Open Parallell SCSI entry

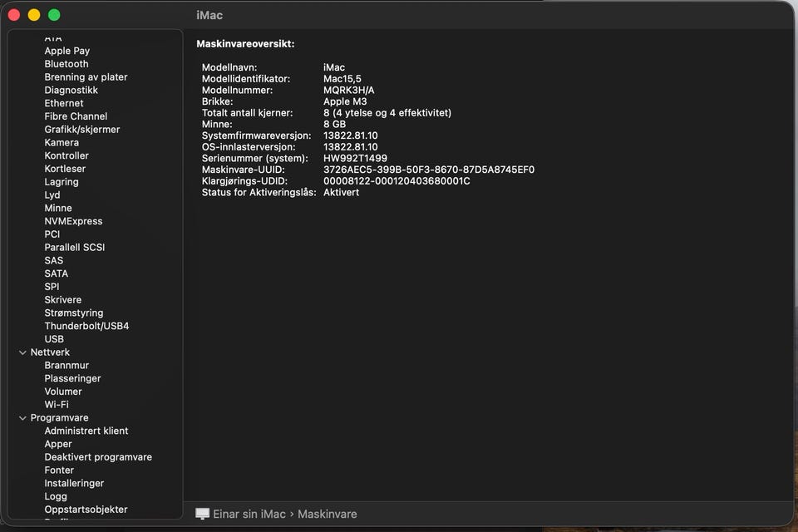pyautogui.click(x=74, y=247)
